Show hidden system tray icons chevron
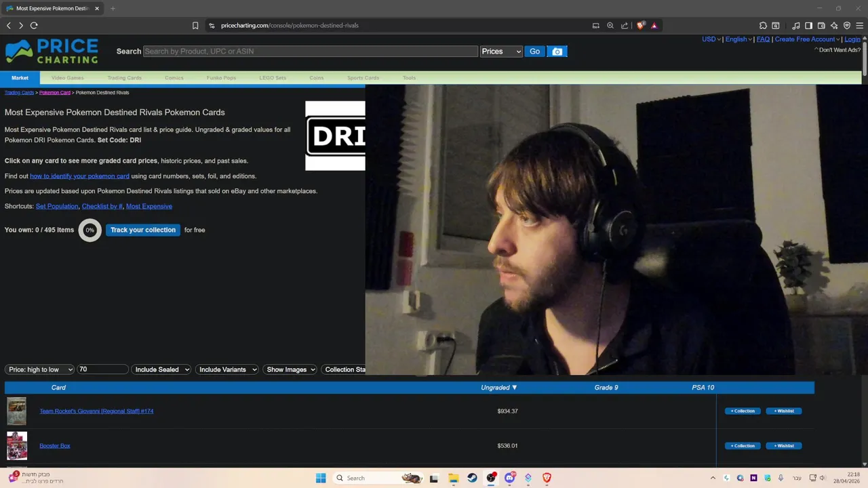This screenshot has height=488, width=868. pyautogui.click(x=713, y=478)
